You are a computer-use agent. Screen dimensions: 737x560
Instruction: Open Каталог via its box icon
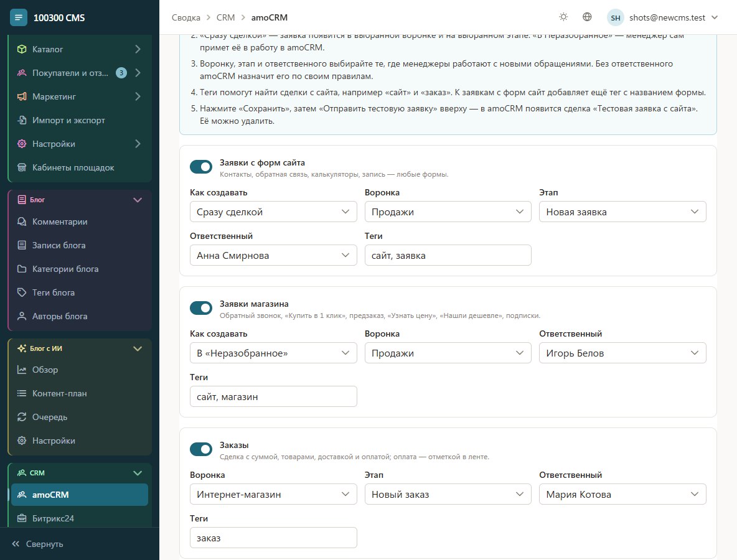pyautogui.click(x=22, y=49)
